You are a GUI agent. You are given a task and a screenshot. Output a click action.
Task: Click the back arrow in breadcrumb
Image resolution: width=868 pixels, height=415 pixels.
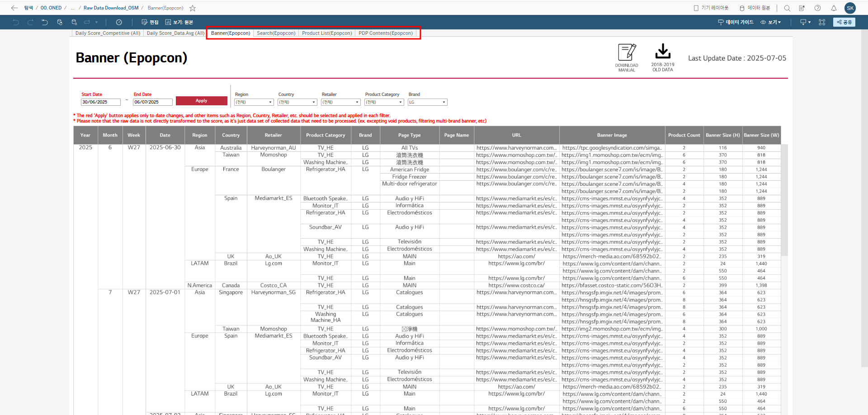coord(14,8)
